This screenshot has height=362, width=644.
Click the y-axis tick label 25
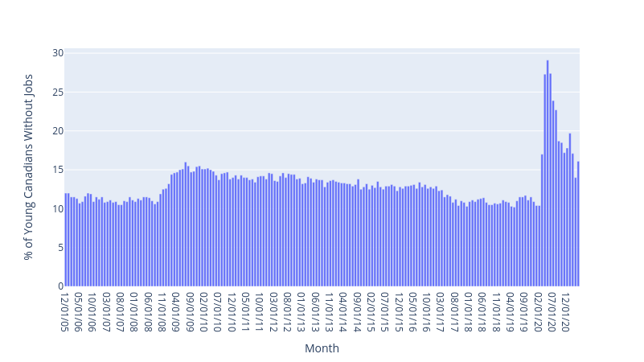pos(58,92)
